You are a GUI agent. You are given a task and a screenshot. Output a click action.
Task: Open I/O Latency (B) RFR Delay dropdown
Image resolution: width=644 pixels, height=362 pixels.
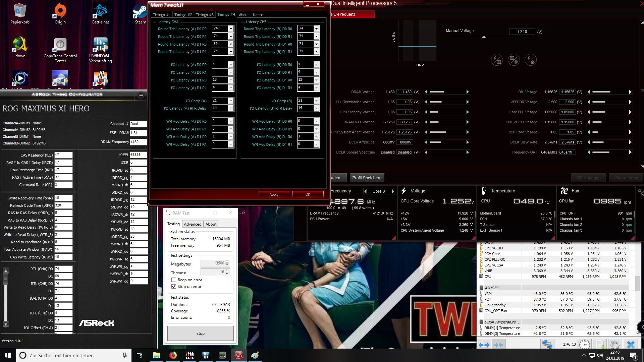[316, 108]
